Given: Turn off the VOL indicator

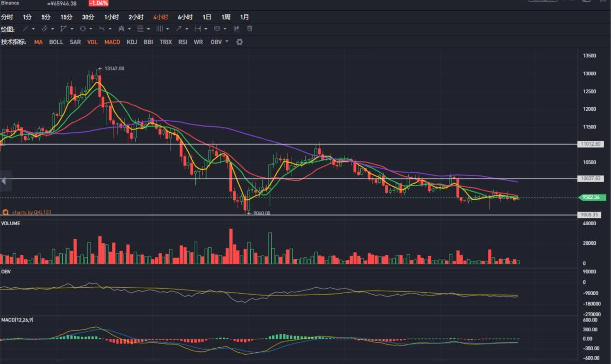Looking at the screenshot, I should (x=92, y=42).
